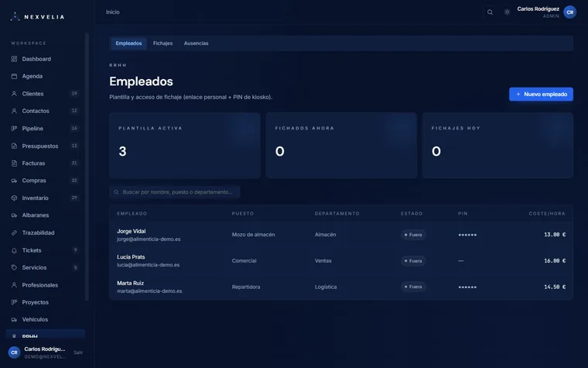Screen dimensions: 588x368
Task: Click the Albaranes truck icon
Action: pos(14,215)
